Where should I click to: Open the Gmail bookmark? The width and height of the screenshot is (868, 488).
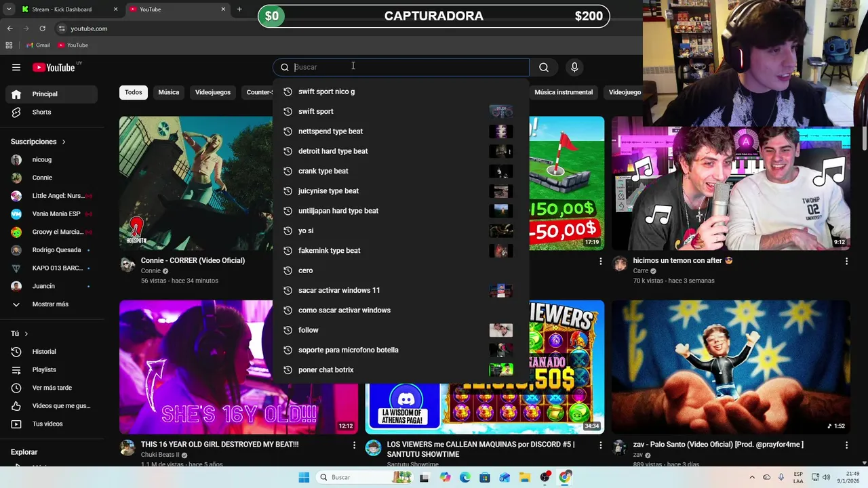[x=38, y=45]
